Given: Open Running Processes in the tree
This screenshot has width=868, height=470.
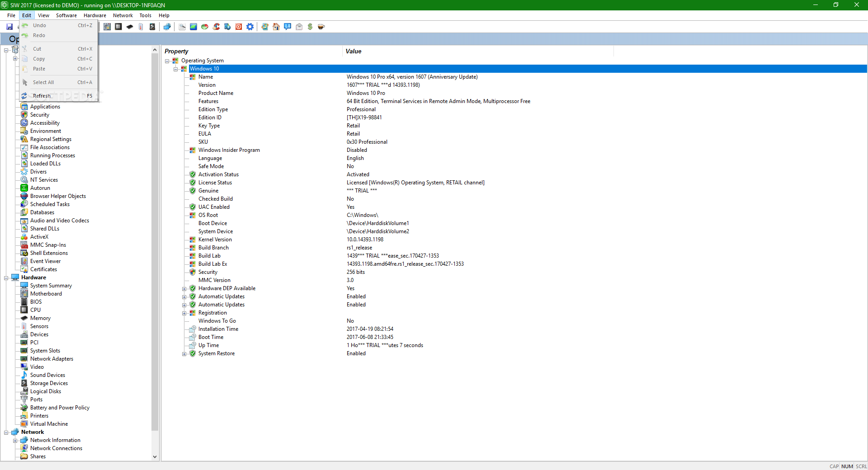Looking at the screenshot, I should click(x=52, y=155).
